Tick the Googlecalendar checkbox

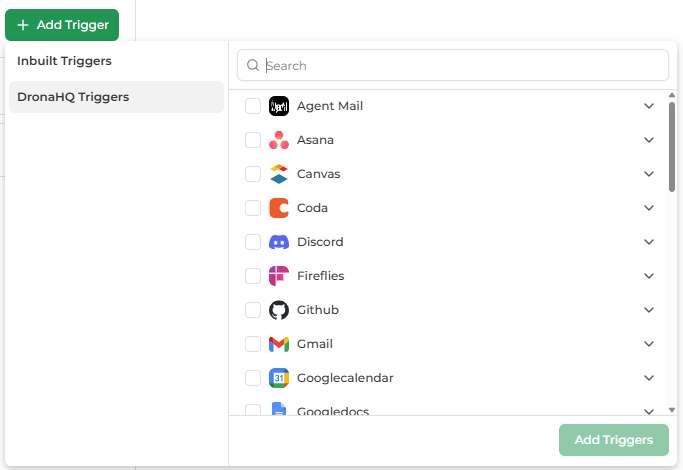pyautogui.click(x=253, y=378)
